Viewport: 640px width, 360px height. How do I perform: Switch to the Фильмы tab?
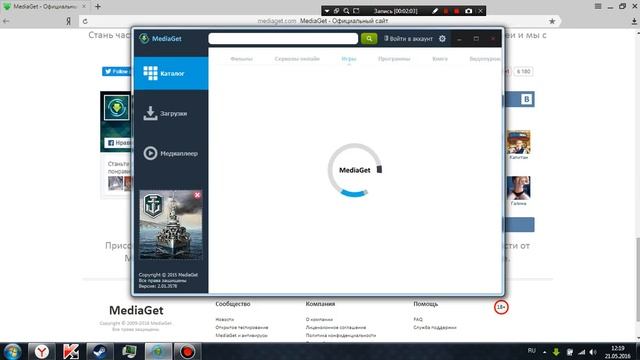(x=241, y=59)
